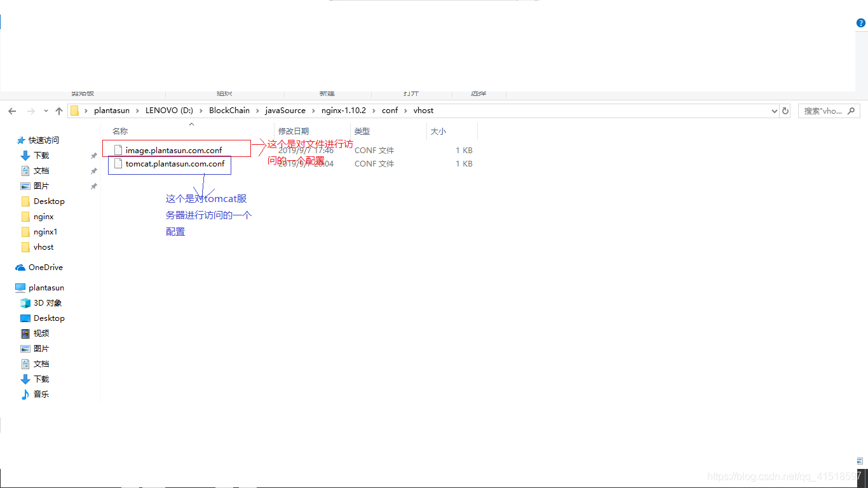The width and height of the screenshot is (868, 488).
Task: Select the tomcat.plantasun.com.conf file icon
Action: [x=118, y=163]
